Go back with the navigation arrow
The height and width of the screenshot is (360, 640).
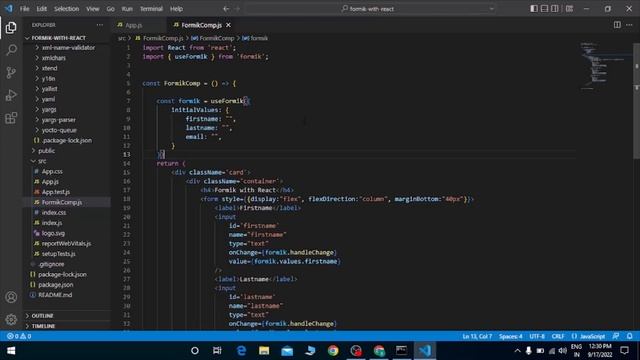(226, 9)
